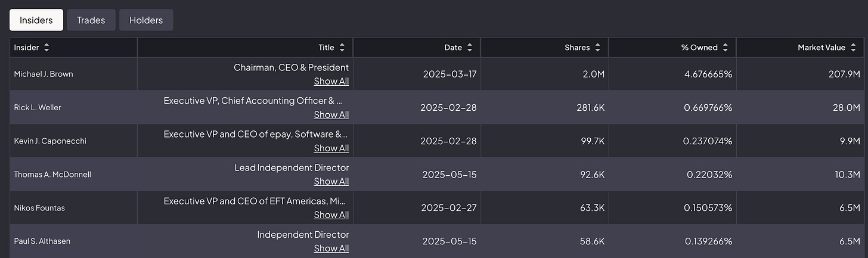Click Show All under Lead Independent Director

tap(331, 181)
